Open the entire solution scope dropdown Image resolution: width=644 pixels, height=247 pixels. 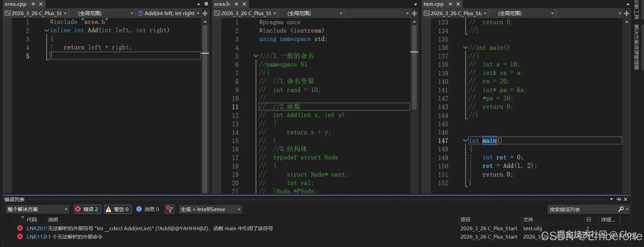click(x=37, y=209)
